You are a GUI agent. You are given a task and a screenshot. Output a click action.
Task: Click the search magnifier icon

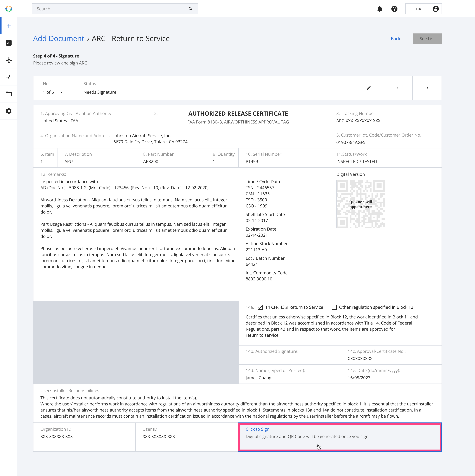191,9
